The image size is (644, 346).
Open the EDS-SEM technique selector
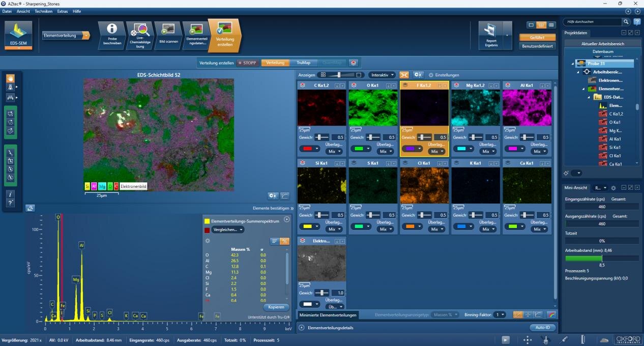(x=18, y=35)
